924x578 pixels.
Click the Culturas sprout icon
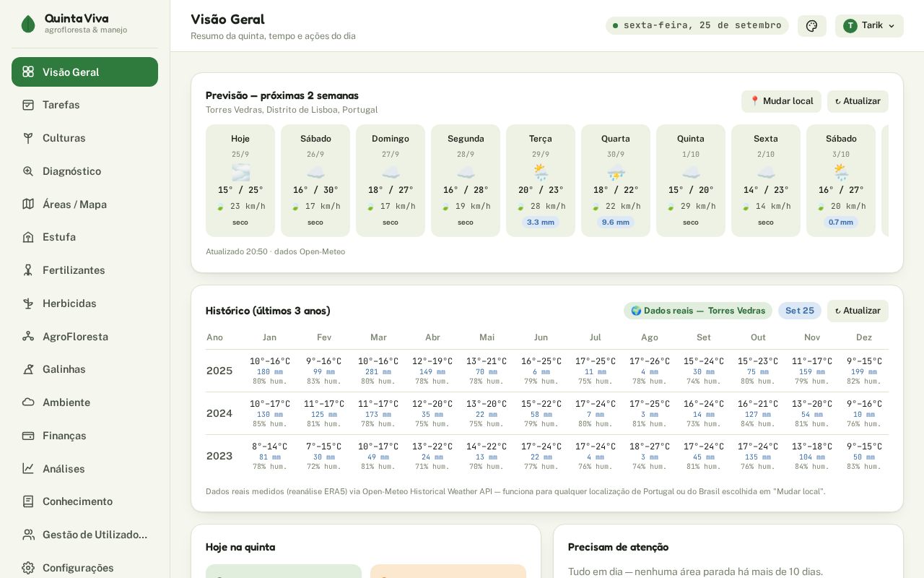(x=28, y=138)
